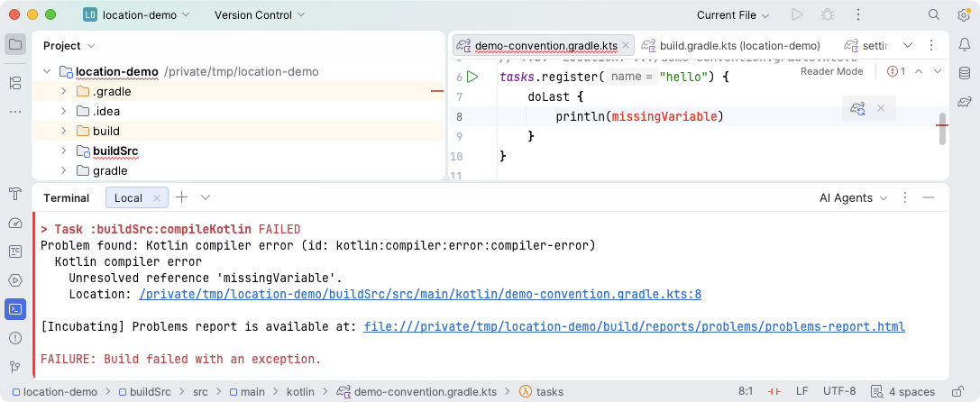Open the Project view selector dropdown
This screenshot has height=402, width=980.
coord(69,46)
